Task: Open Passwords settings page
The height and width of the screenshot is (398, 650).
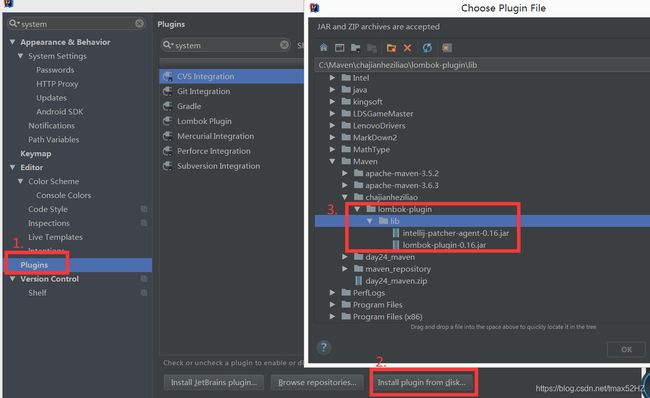Action: [x=55, y=70]
